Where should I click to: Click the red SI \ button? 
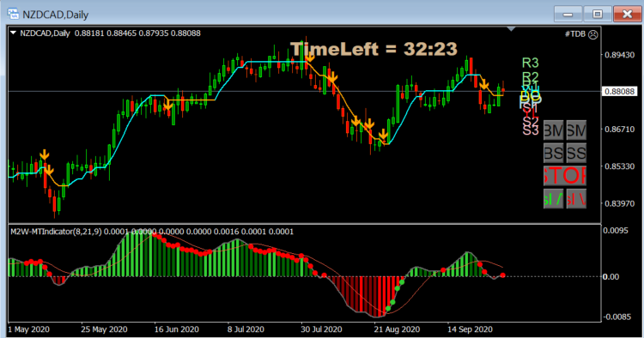coord(576,198)
